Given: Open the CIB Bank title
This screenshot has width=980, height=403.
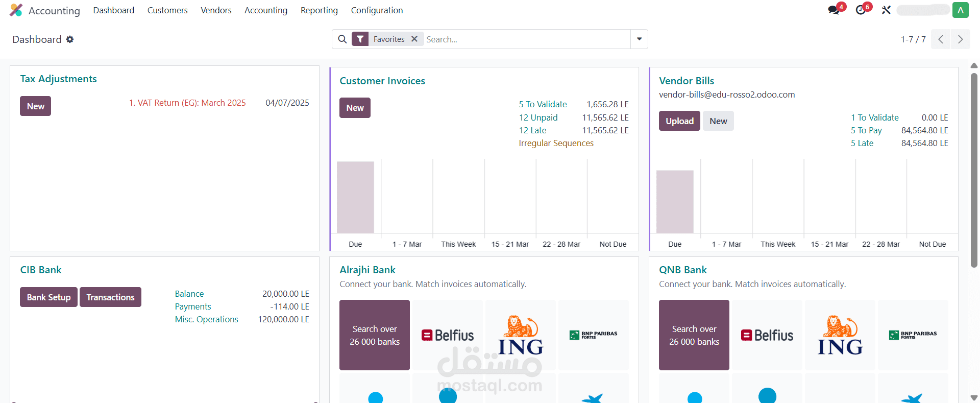Looking at the screenshot, I should [x=41, y=270].
